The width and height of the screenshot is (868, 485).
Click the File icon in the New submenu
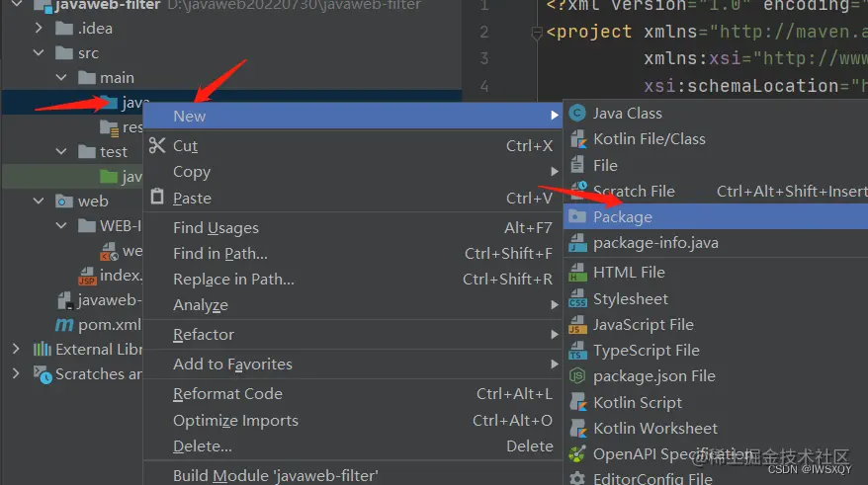[577, 165]
